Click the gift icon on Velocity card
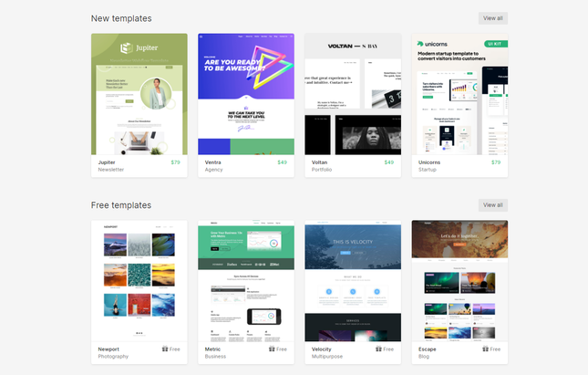This screenshot has height=375, width=588. pos(378,349)
